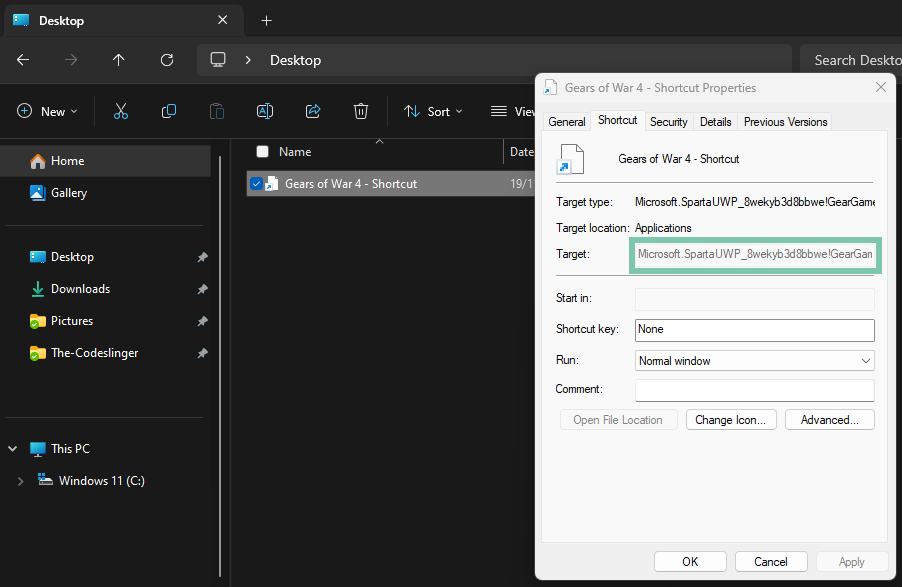Navigate up to the parent folder
902x587 pixels.
point(118,60)
